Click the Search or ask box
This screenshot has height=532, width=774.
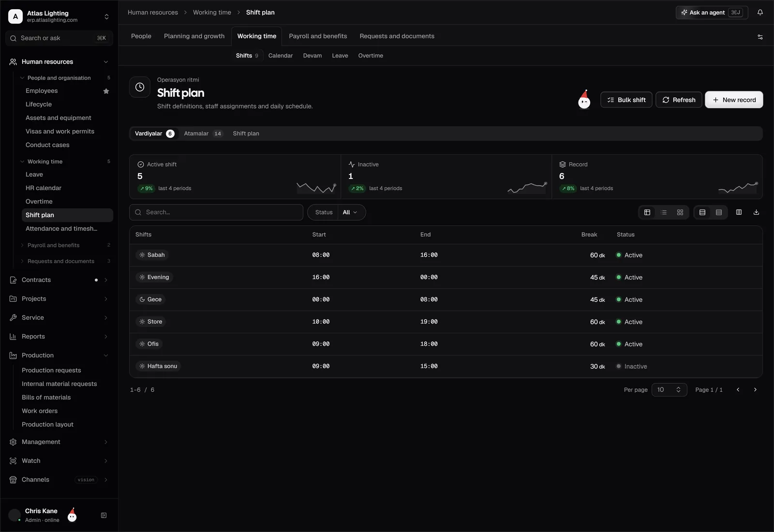point(59,38)
